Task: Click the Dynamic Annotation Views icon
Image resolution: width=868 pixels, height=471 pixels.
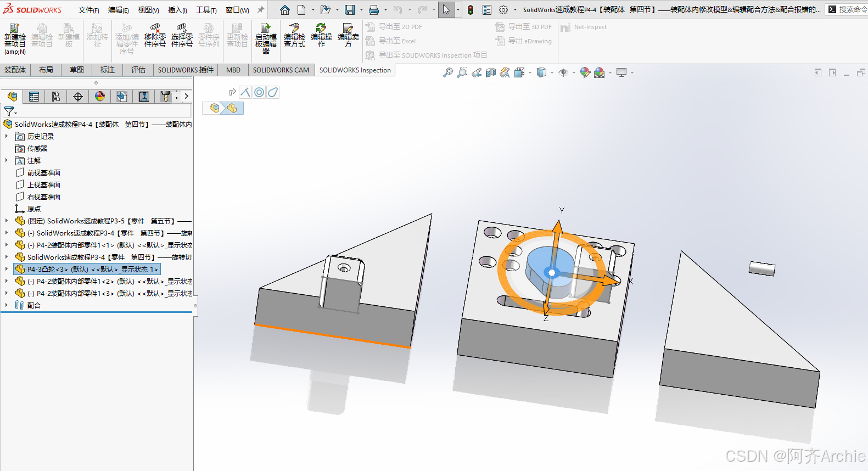Action: 505,72
